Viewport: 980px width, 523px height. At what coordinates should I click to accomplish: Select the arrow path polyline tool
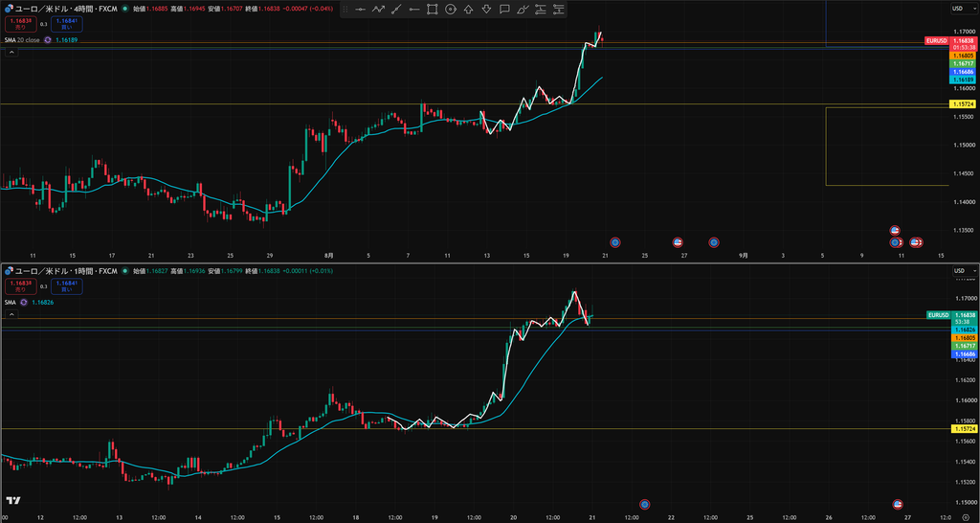coord(378,10)
